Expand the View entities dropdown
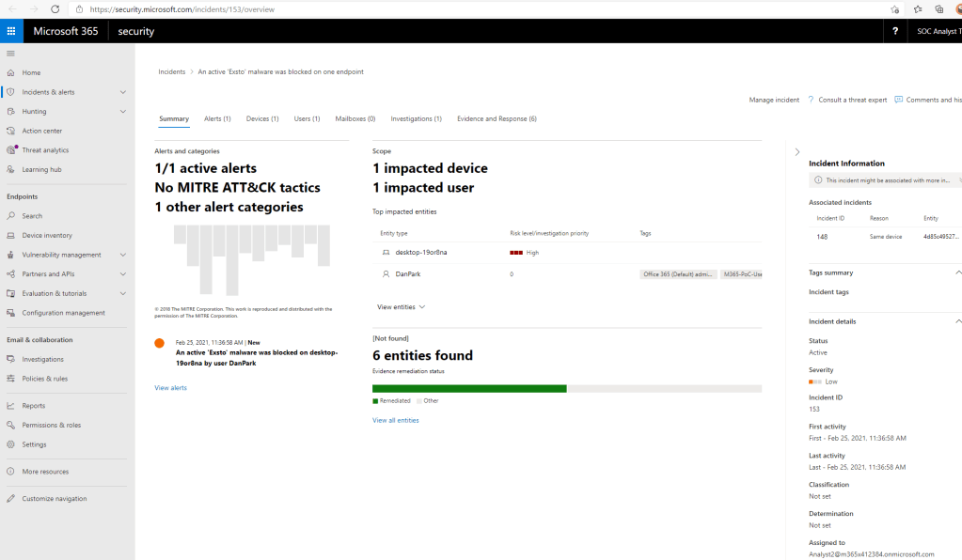Viewport: 962px width, 560px height. (x=402, y=307)
